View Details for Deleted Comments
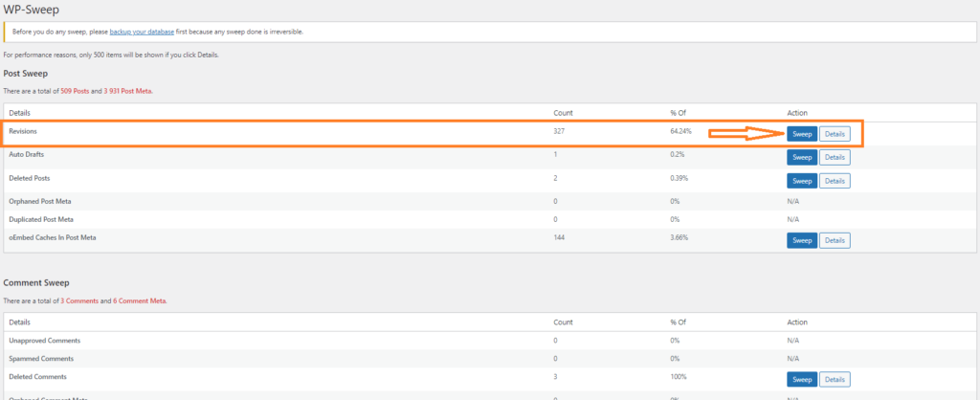 point(835,379)
